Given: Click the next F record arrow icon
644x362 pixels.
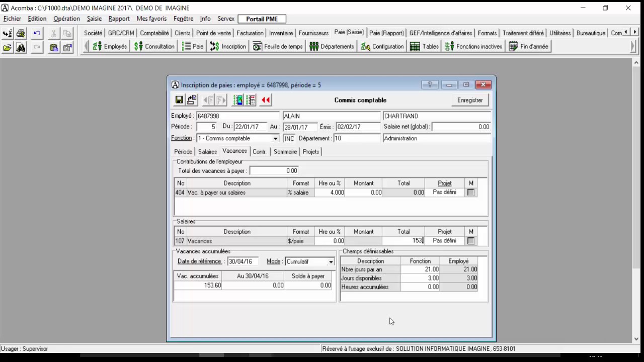Looking at the screenshot, I should point(221,100).
